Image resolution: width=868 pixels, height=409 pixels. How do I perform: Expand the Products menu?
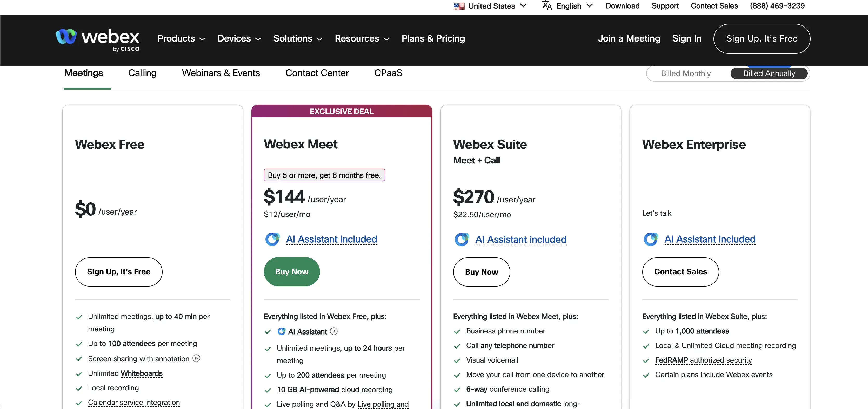181,39
